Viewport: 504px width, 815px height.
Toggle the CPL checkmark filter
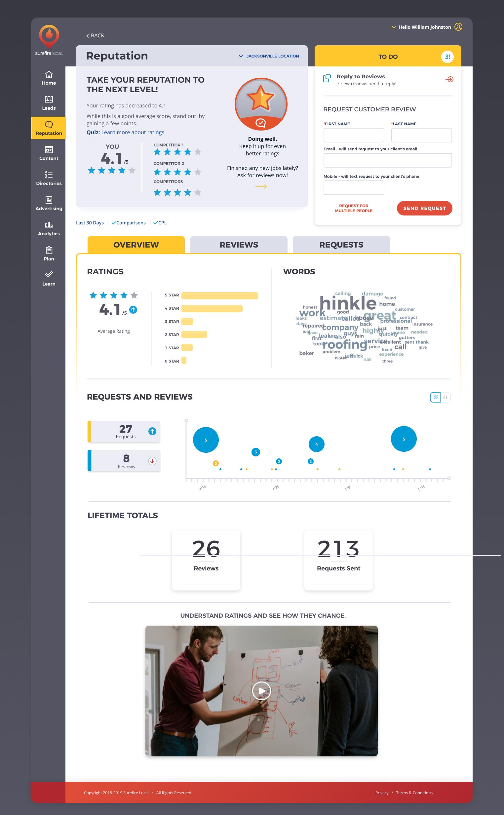pos(160,223)
